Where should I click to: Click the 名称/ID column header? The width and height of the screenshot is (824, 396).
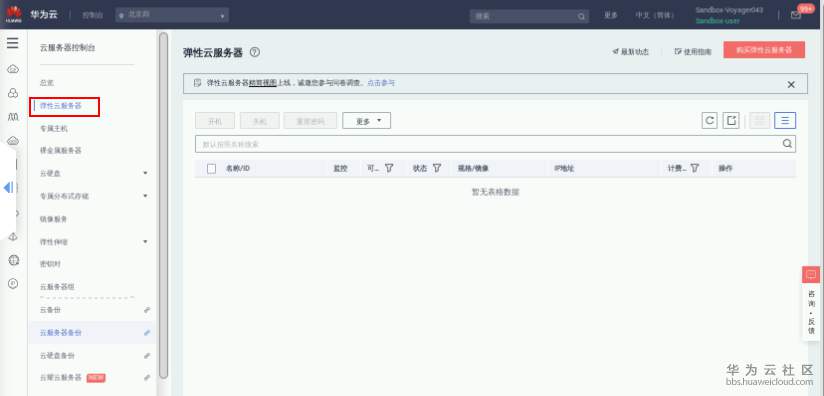238,169
